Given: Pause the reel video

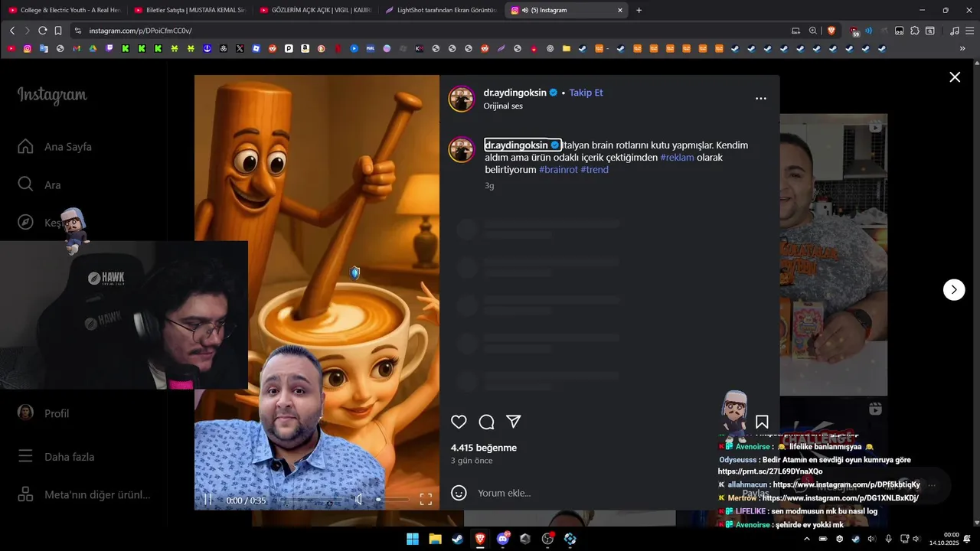Looking at the screenshot, I should (x=207, y=500).
